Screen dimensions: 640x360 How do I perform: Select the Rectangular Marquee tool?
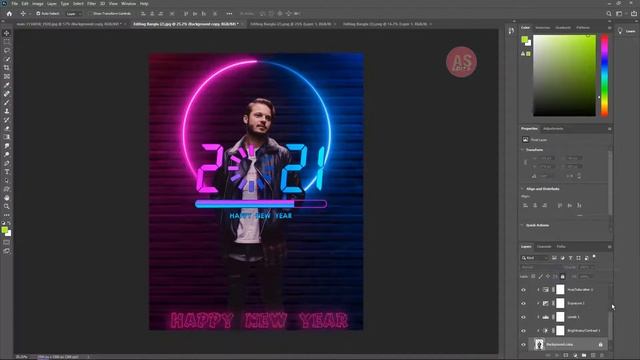point(7,42)
